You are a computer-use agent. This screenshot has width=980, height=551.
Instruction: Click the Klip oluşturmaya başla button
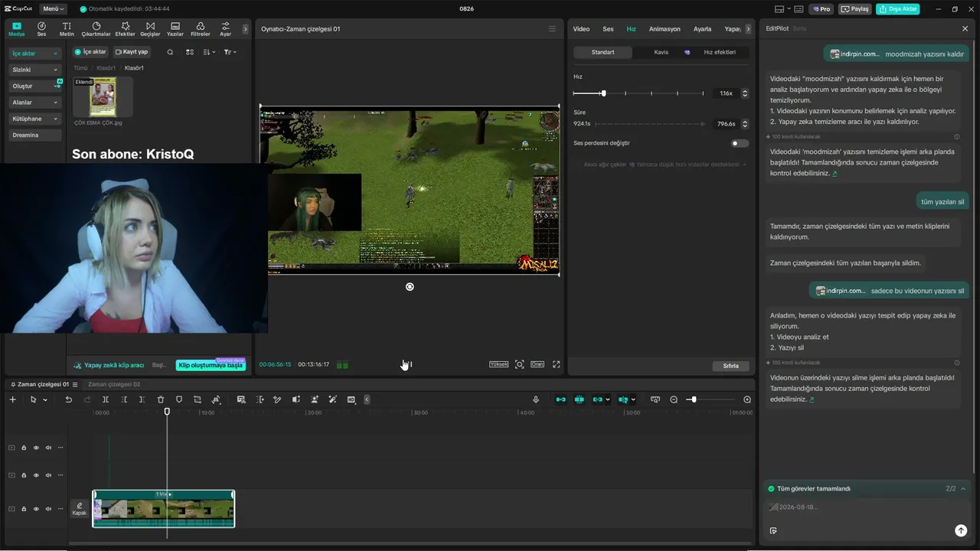point(211,365)
